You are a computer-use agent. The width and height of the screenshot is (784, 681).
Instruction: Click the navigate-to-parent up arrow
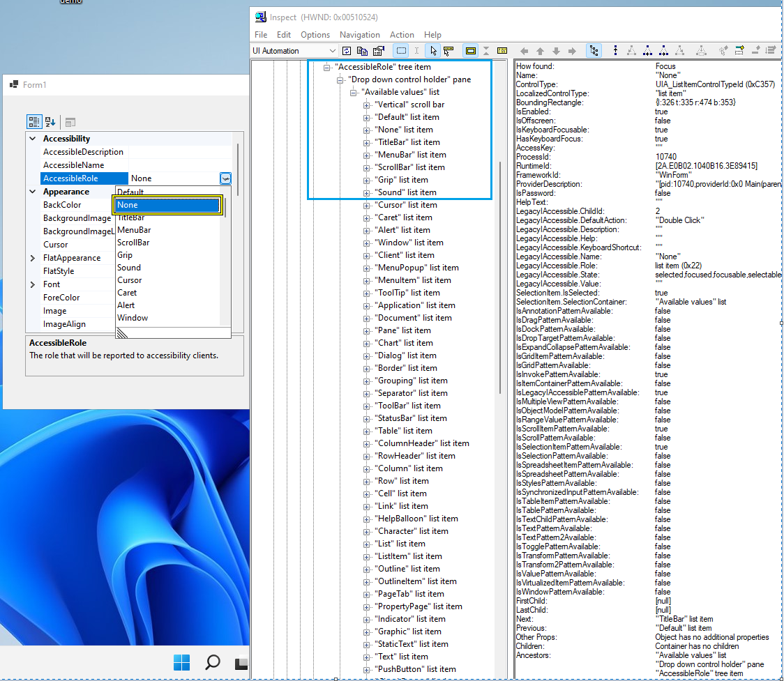click(x=539, y=50)
